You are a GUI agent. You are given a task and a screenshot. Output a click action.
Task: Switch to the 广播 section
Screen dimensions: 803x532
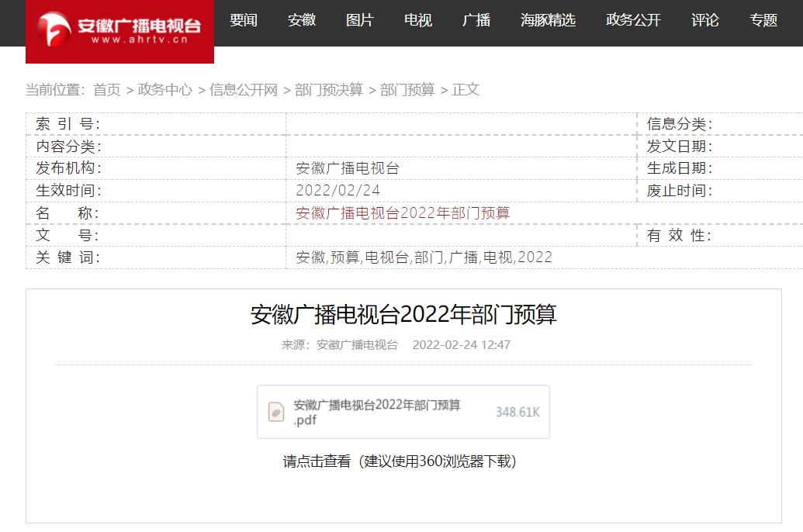tap(476, 20)
